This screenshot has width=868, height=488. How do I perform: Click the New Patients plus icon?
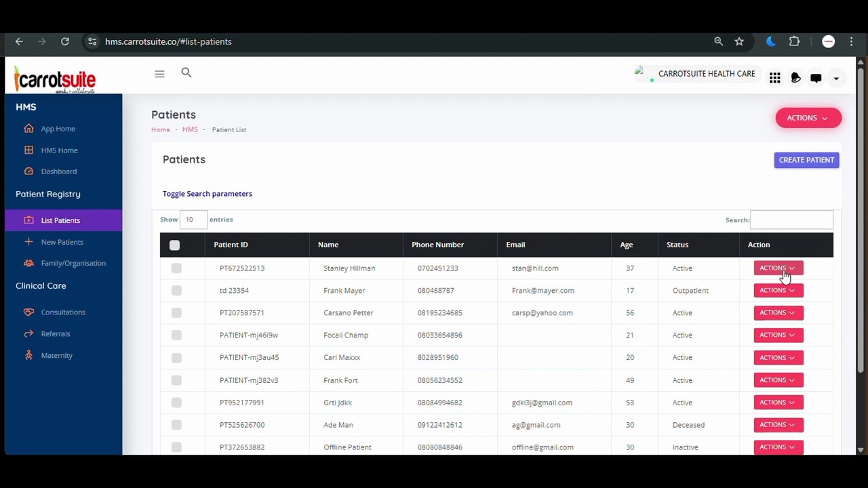tap(28, 242)
